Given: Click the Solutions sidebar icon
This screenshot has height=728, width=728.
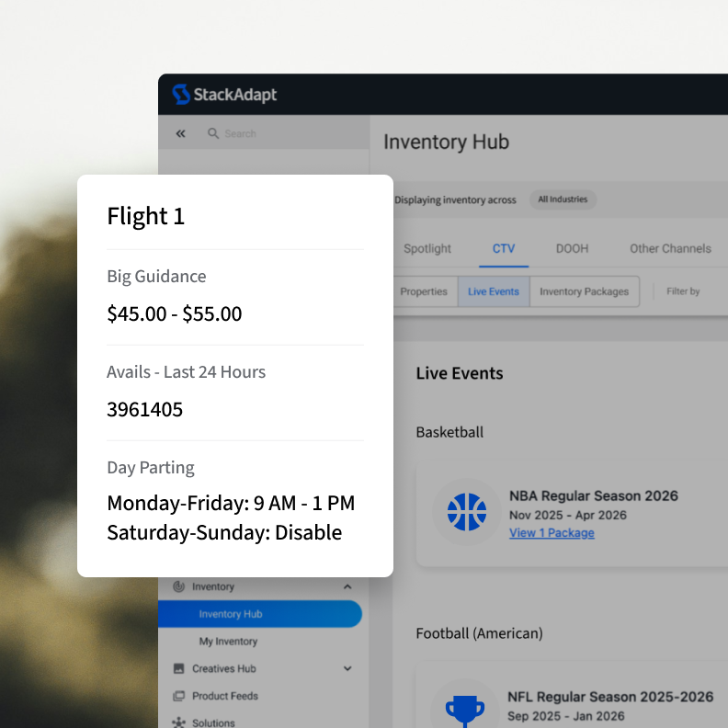Looking at the screenshot, I should tap(178, 722).
